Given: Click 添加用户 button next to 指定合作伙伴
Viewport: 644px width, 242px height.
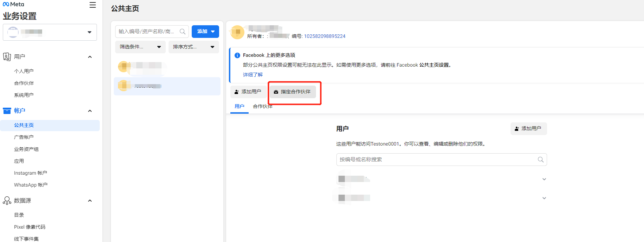Looking at the screenshot, I should 248,92.
